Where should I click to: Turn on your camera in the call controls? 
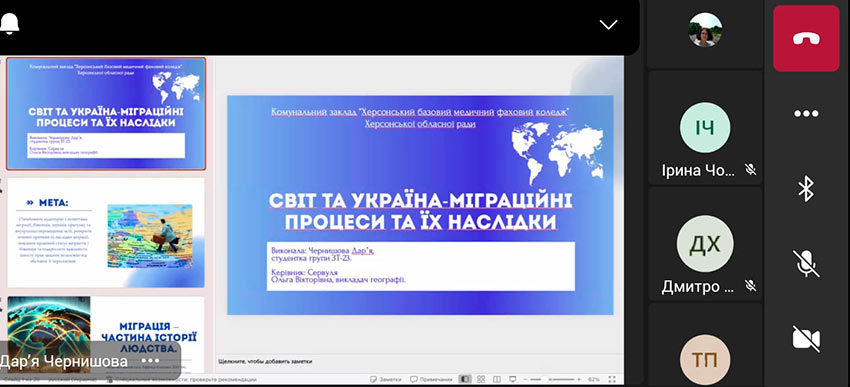pos(806,339)
